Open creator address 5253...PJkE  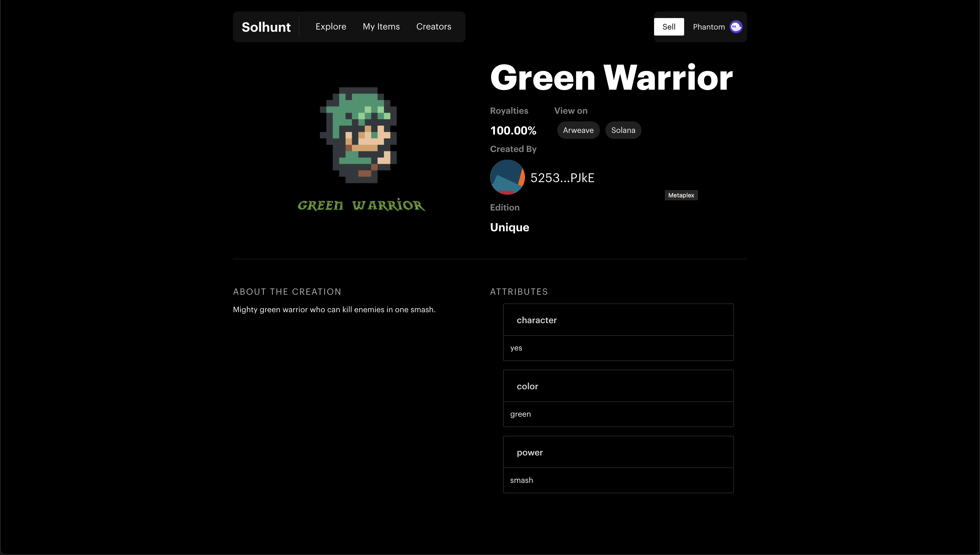pyautogui.click(x=562, y=178)
